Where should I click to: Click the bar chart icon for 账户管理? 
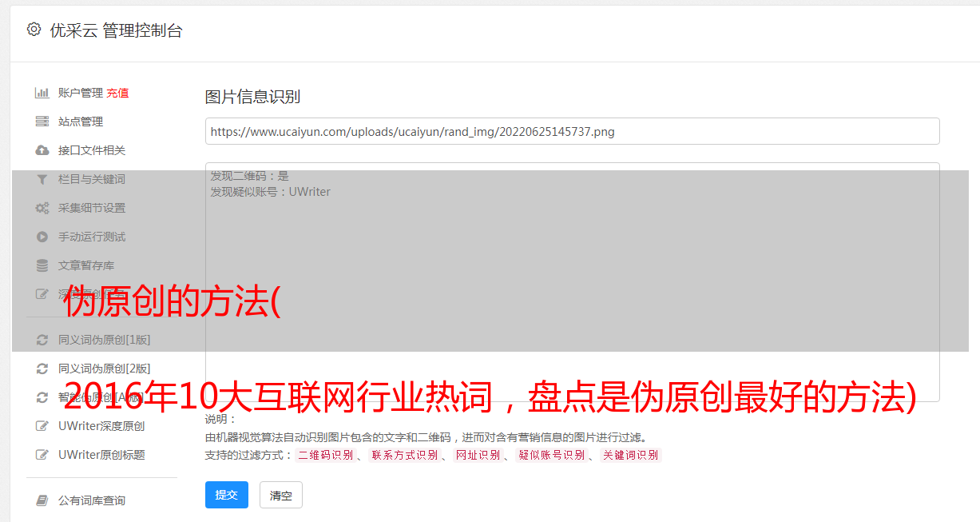tap(42, 93)
